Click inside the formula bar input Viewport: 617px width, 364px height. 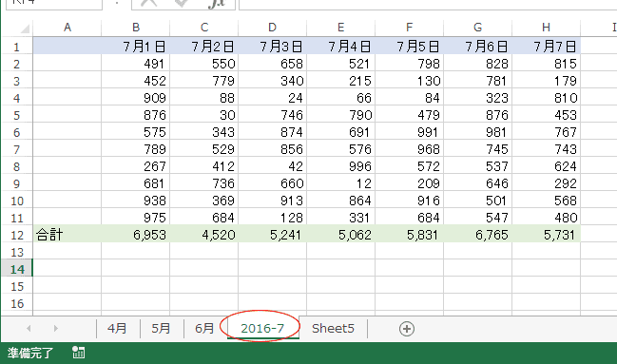pos(428,4)
